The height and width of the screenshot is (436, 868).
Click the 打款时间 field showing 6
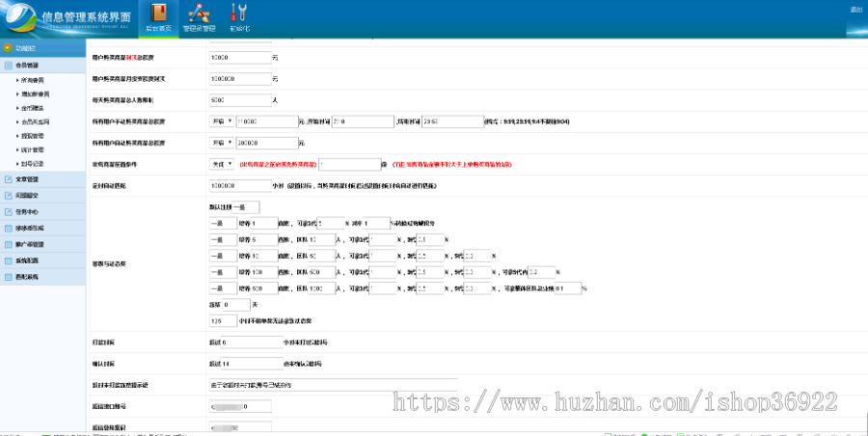252,343
